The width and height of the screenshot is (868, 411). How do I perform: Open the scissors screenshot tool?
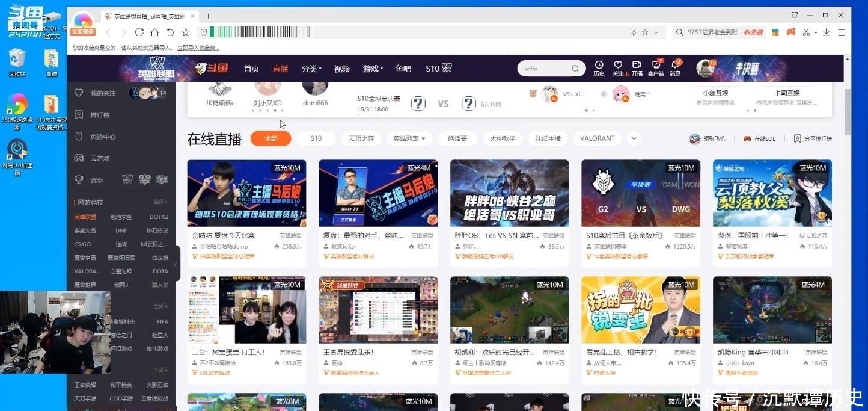tap(807, 32)
